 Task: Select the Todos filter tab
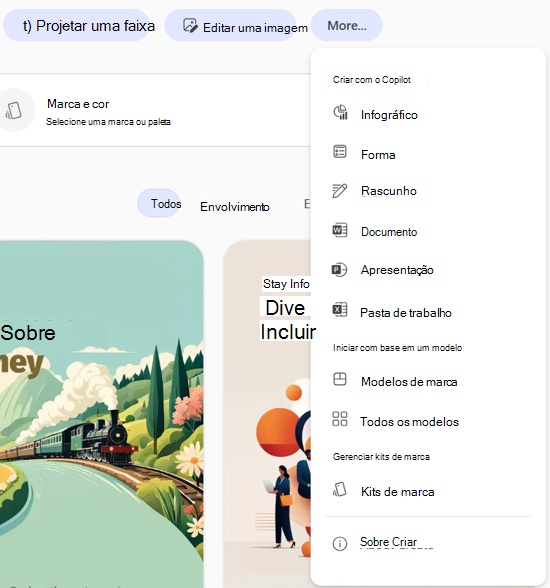159,203
